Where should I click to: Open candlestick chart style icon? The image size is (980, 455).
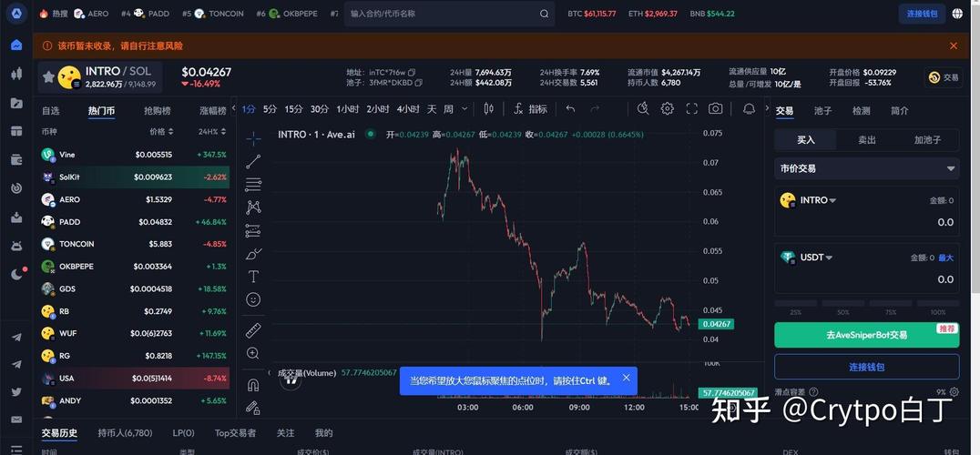point(489,108)
